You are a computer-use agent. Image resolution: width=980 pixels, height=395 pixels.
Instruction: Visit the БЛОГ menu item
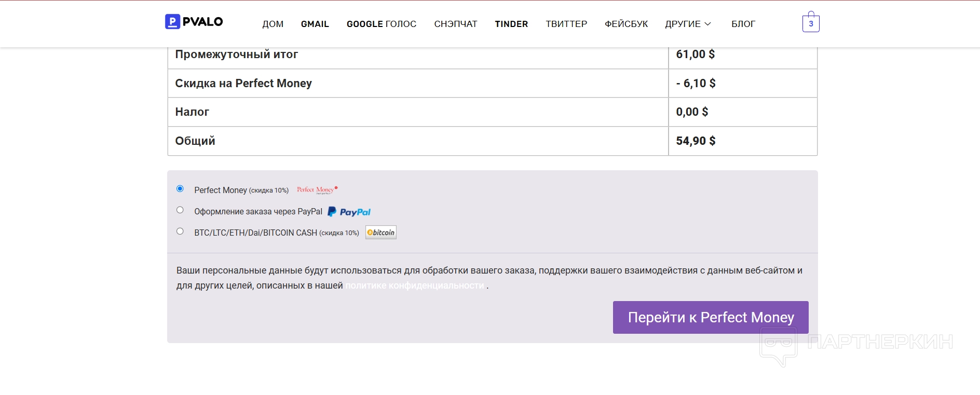(743, 24)
